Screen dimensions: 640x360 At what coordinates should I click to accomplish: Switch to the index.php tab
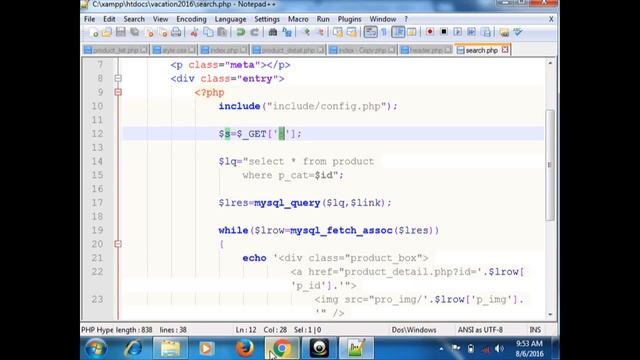pyautogui.click(x=224, y=50)
